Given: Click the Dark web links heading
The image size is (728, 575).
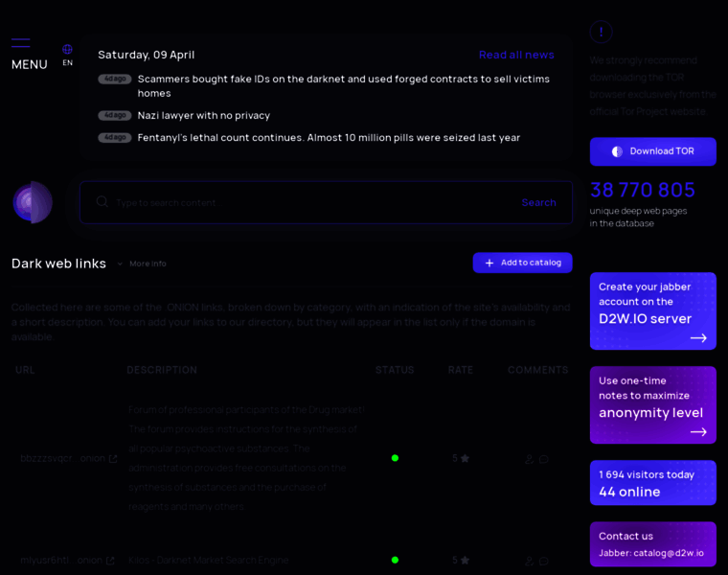Looking at the screenshot, I should click(58, 264).
